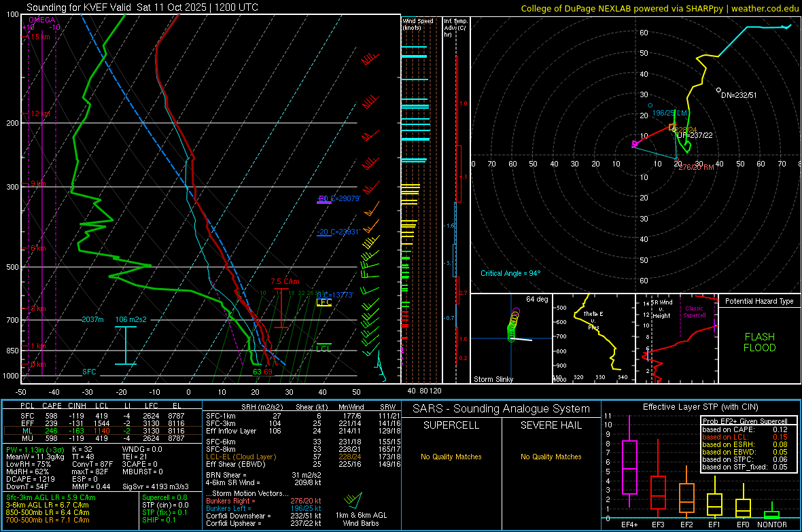Viewport: 802px width, 532px height.
Task: Click the 'Critical Angle = 94°' text
Action: tap(510, 273)
